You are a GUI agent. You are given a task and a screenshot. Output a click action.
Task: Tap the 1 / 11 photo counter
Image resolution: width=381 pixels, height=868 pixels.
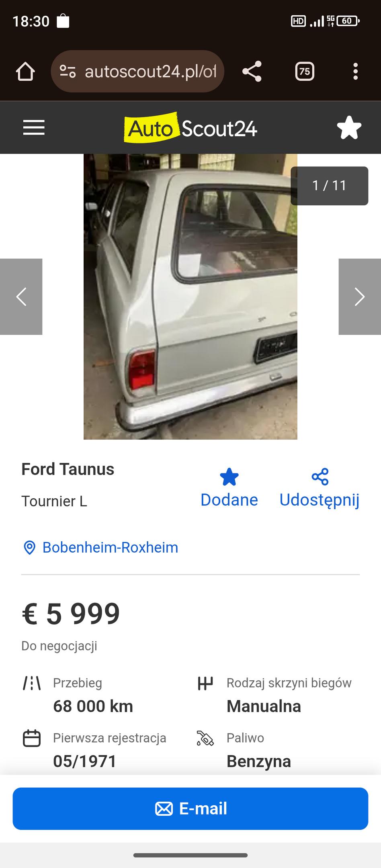(x=329, y=186)
